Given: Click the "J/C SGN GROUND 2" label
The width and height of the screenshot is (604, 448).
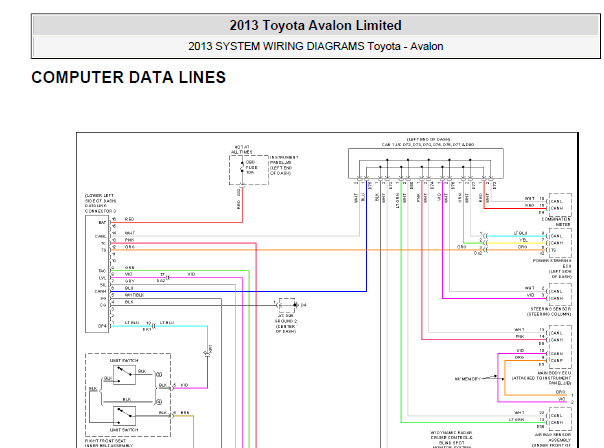Looking at the screenshot, I should 285,323.
